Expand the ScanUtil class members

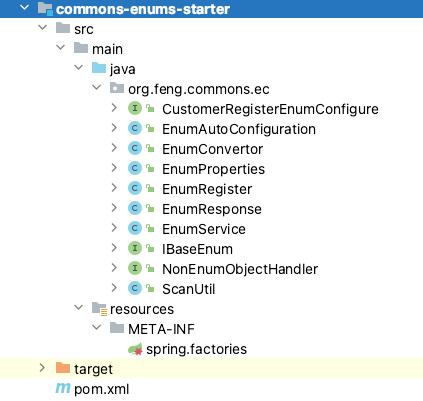point(114,288)
